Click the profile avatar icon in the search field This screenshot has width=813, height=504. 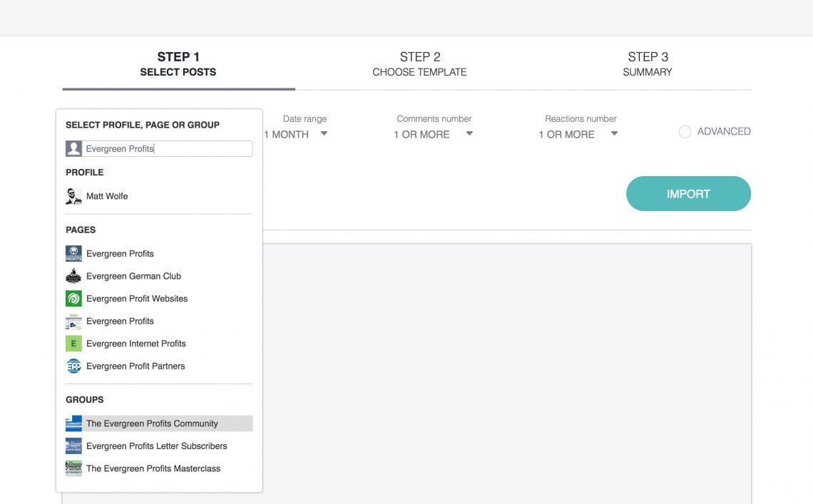[x=73, y=149]
